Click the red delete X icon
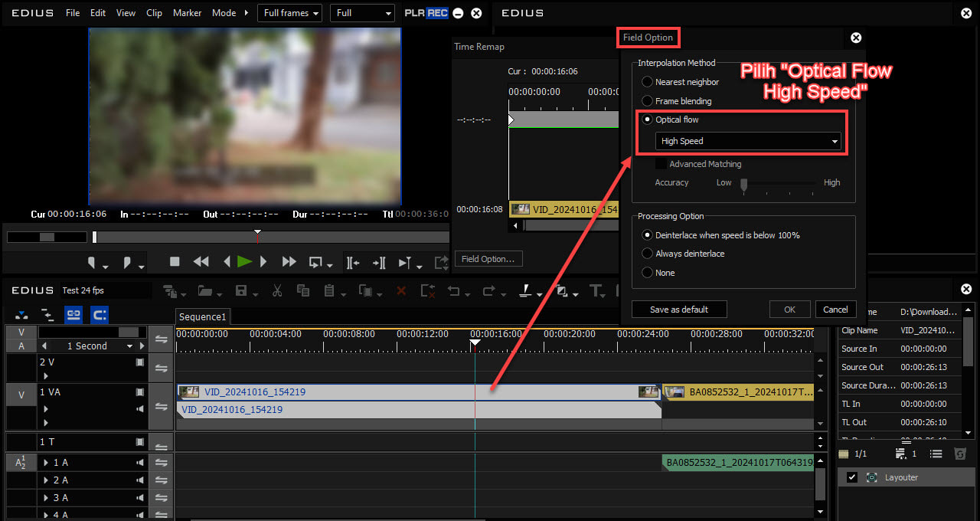 point(400,291)
